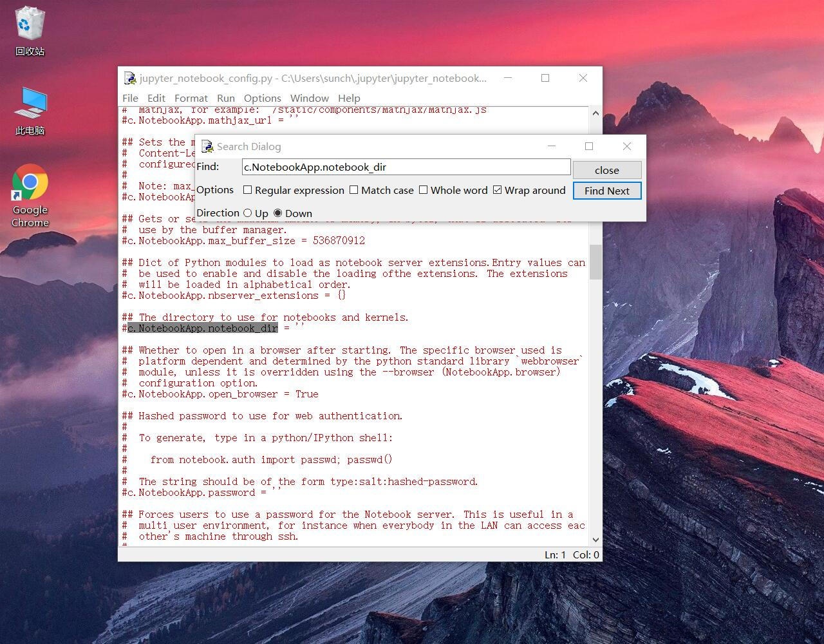This screenshot has width=824, height=644.
Task: Click the c.NotebookApp.nbserver_extensions line
Action: pyautogui.click(x=234, y=296)
